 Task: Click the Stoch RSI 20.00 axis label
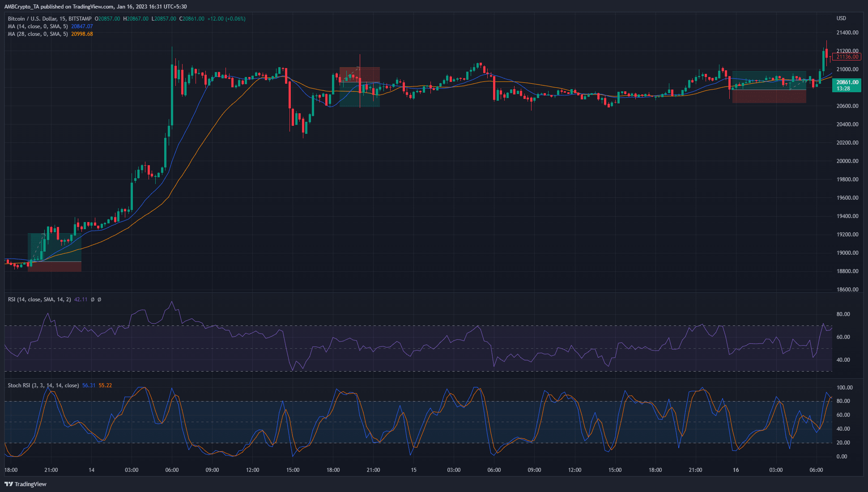tap(843, 443)
